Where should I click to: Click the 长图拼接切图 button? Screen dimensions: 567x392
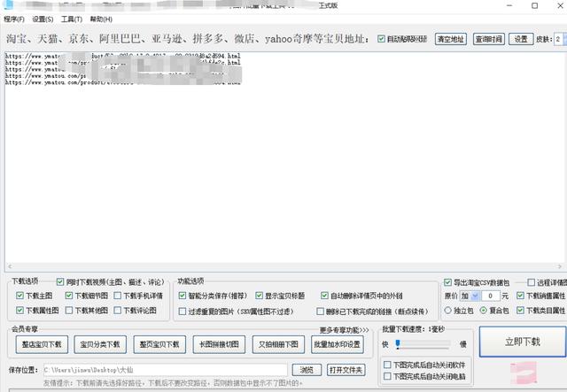(219, 344)
